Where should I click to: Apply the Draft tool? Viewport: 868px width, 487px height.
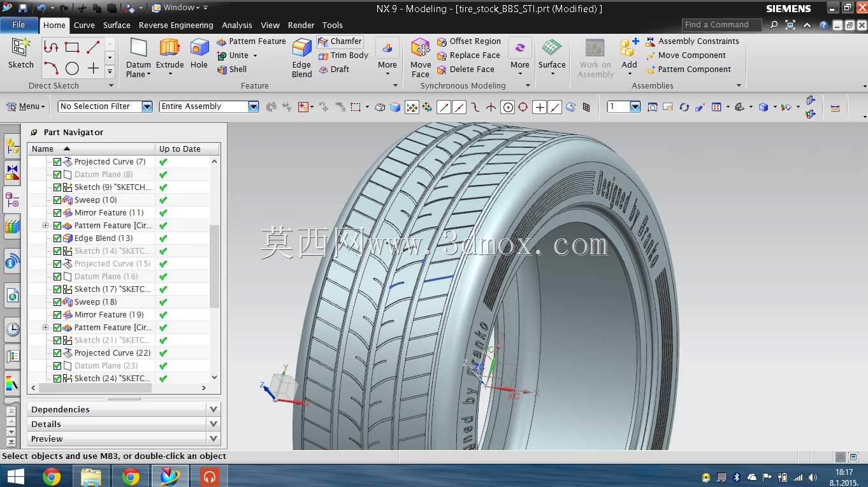click(x=333, y=69)
